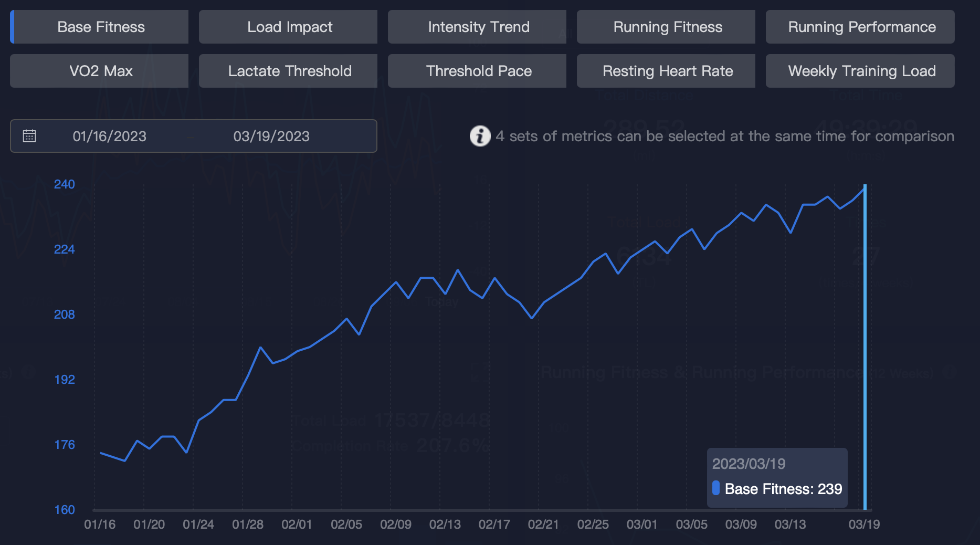
Task: Select the Running Performance metric
Action: [860, 27]
